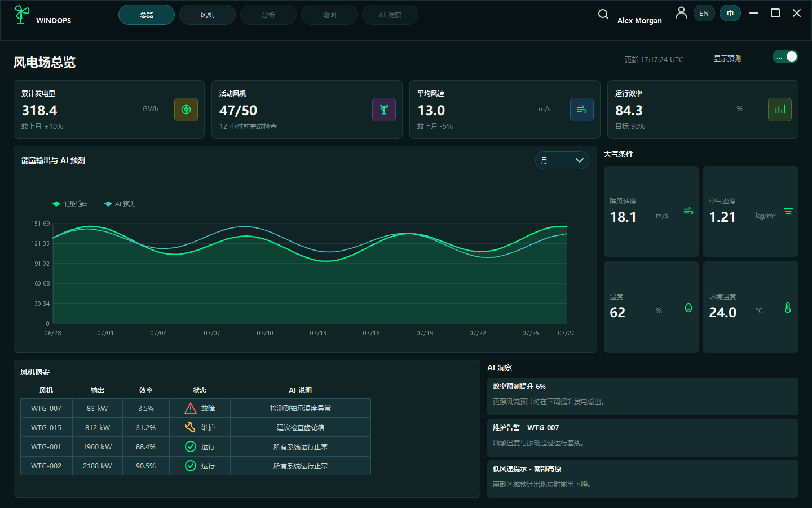Open the user profile icon
The image size is (812, 508).
point(681,12)
